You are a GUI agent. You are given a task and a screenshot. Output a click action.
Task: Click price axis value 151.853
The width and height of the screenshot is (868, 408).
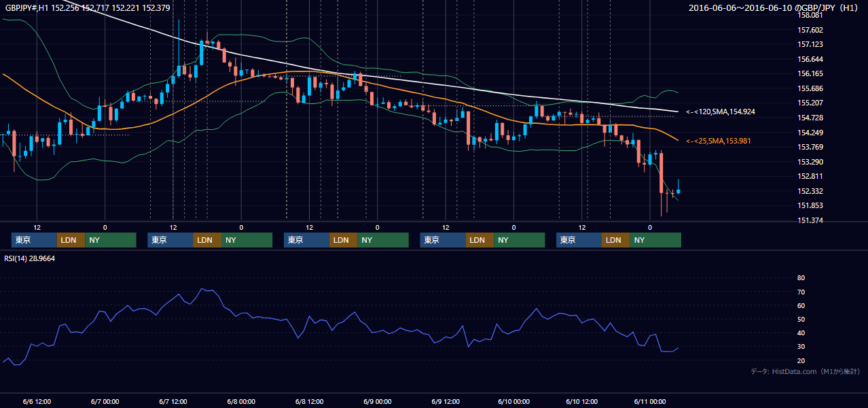click(810, 205)
